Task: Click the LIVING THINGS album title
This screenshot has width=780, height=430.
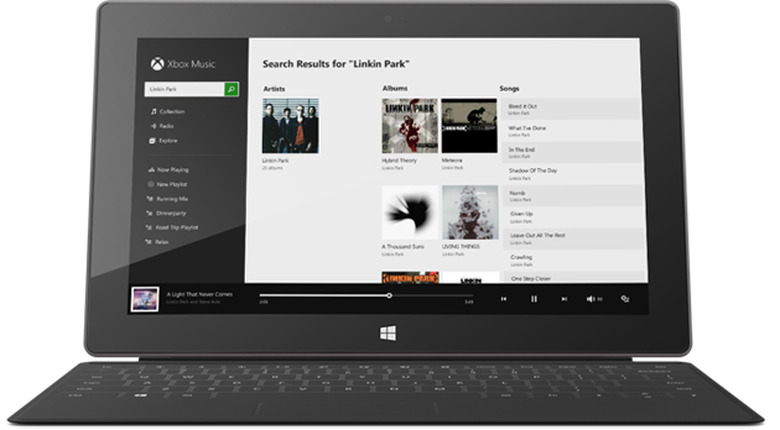Action: point(461,247)
